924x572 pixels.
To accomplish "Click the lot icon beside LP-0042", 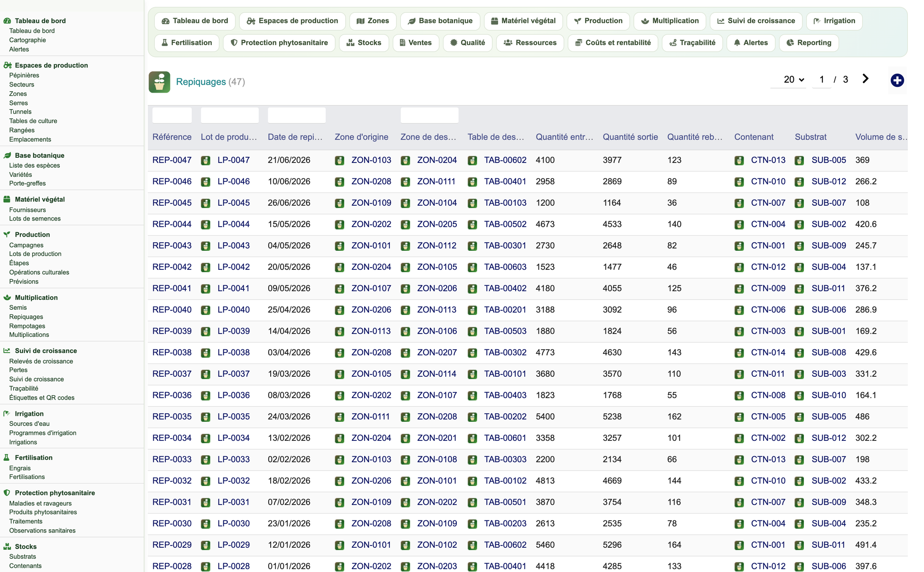I will (206, 267).
